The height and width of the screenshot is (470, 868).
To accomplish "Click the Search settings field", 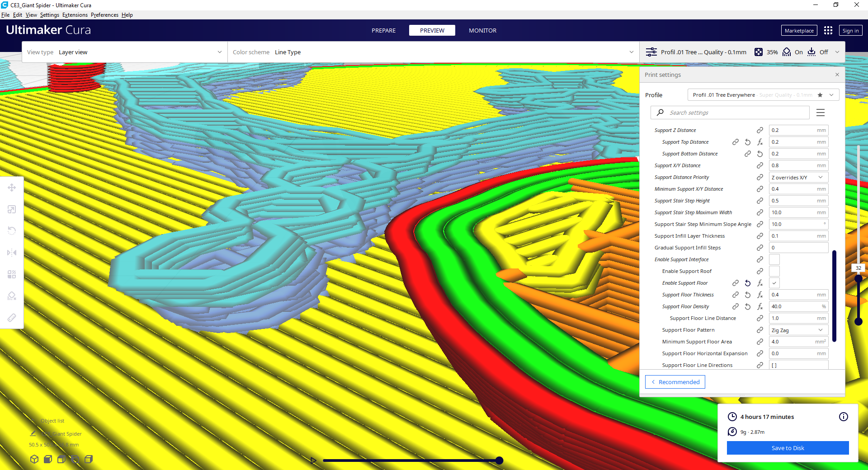I will [730, 113].
